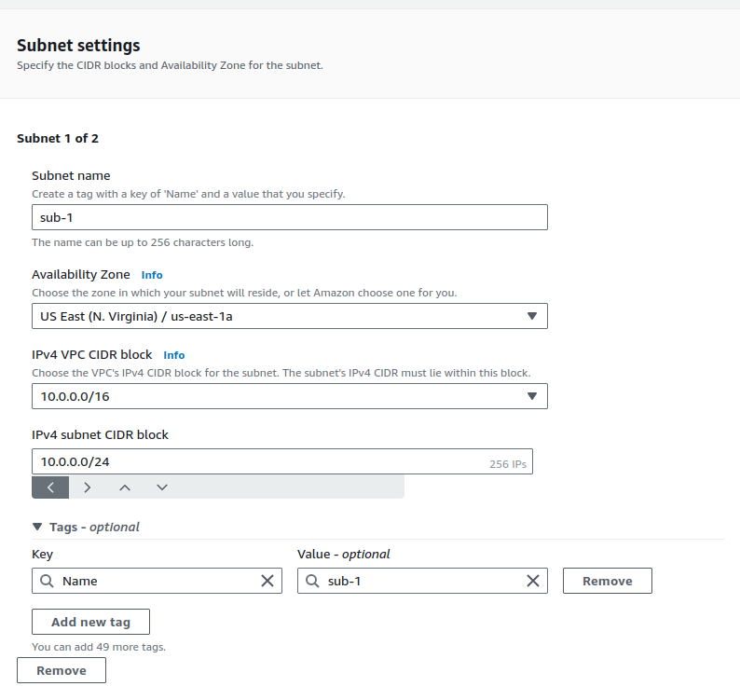Remove the Name tag row
740x700 pixels.
pos(607,581)
